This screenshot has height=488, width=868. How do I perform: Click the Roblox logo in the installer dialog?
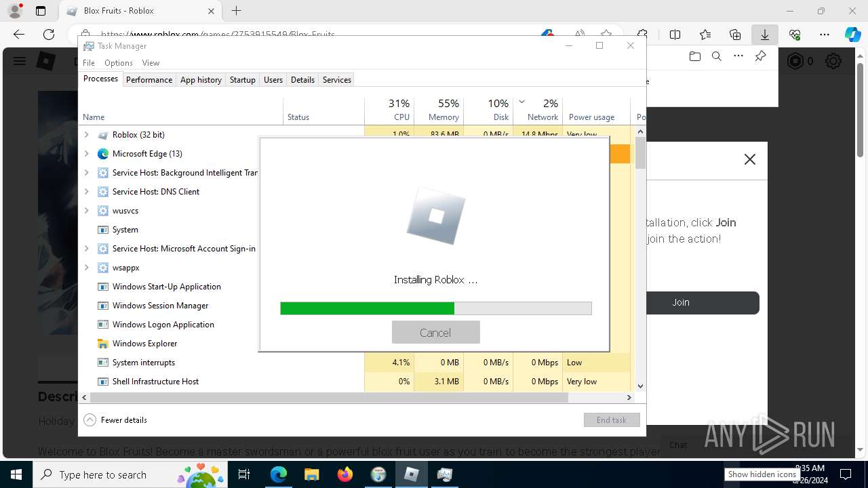tap(436, 216)
